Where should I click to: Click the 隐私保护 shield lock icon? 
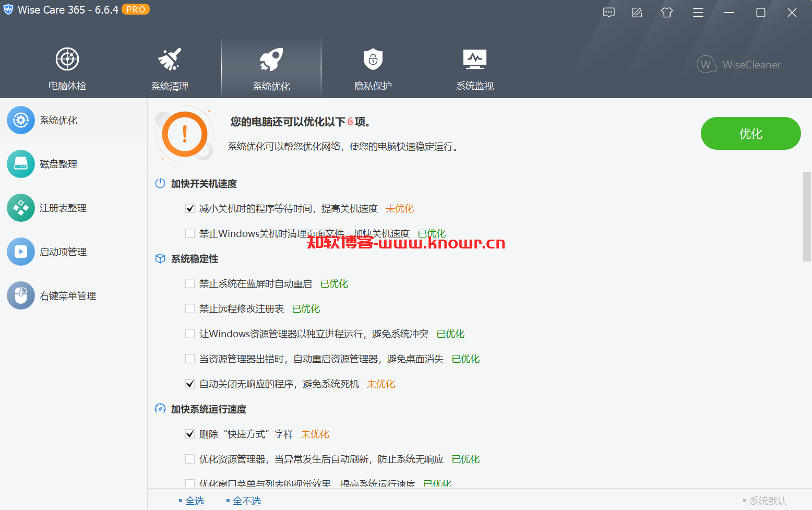[x=373, y=59]
